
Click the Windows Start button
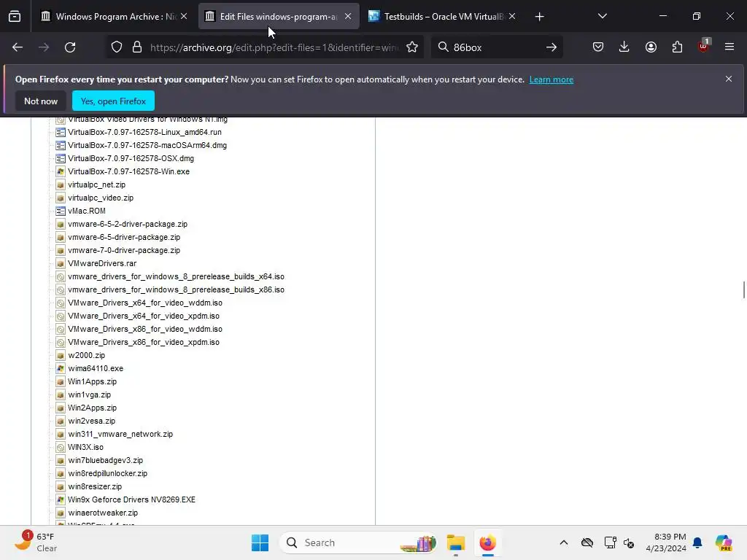point(260,542)
